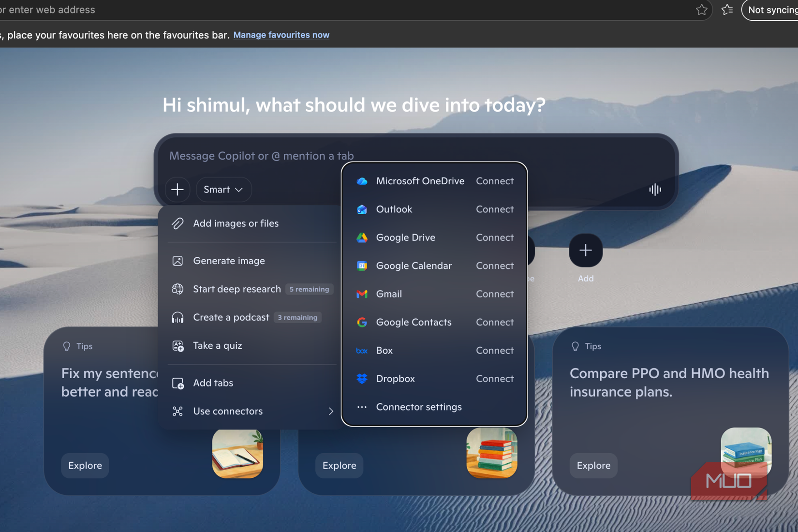798x532 pixels.
Task: Click the Generate image picture icon
Action: pos(177,261)
